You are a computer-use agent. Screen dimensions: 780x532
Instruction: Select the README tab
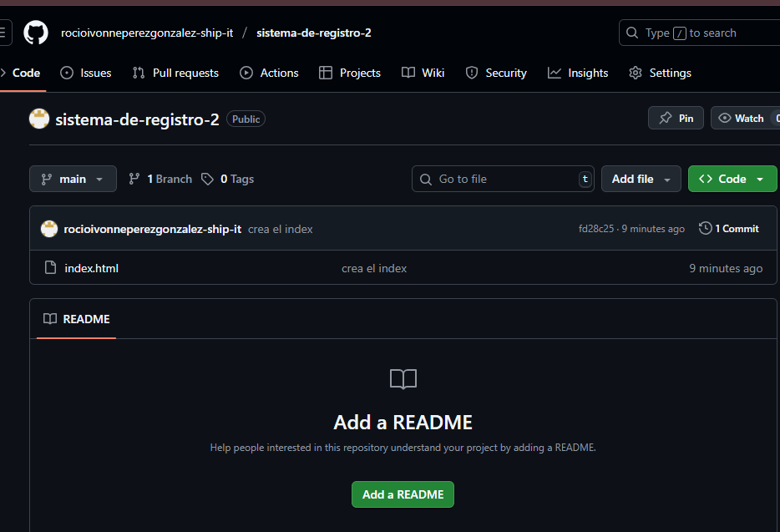pyautogui.click(x=77, y=319)
